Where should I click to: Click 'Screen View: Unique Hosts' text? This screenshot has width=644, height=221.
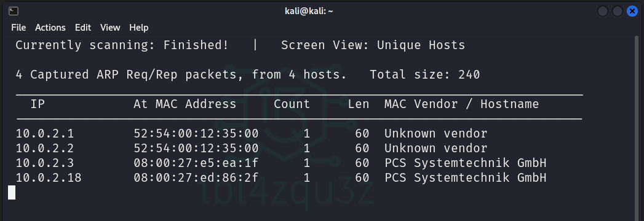373,45
